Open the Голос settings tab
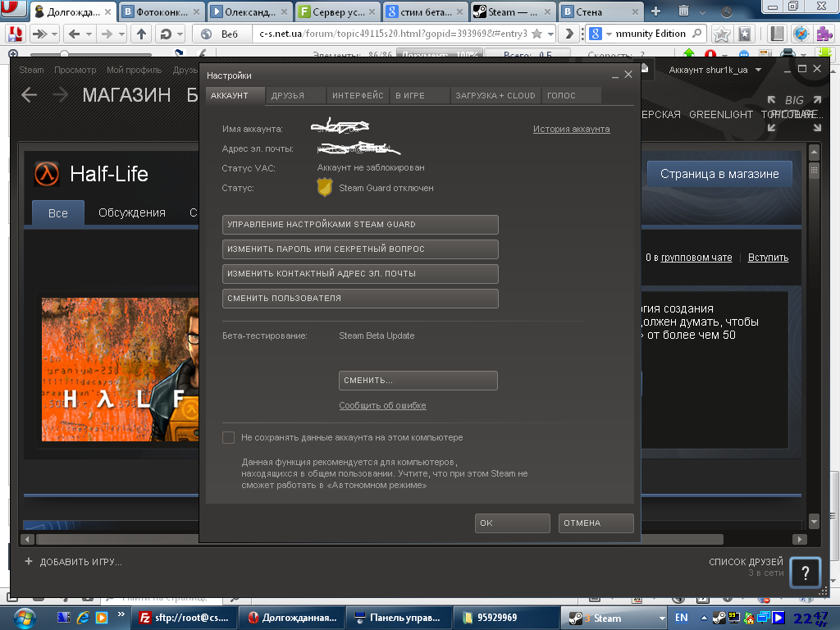 (x=571, y=95)
